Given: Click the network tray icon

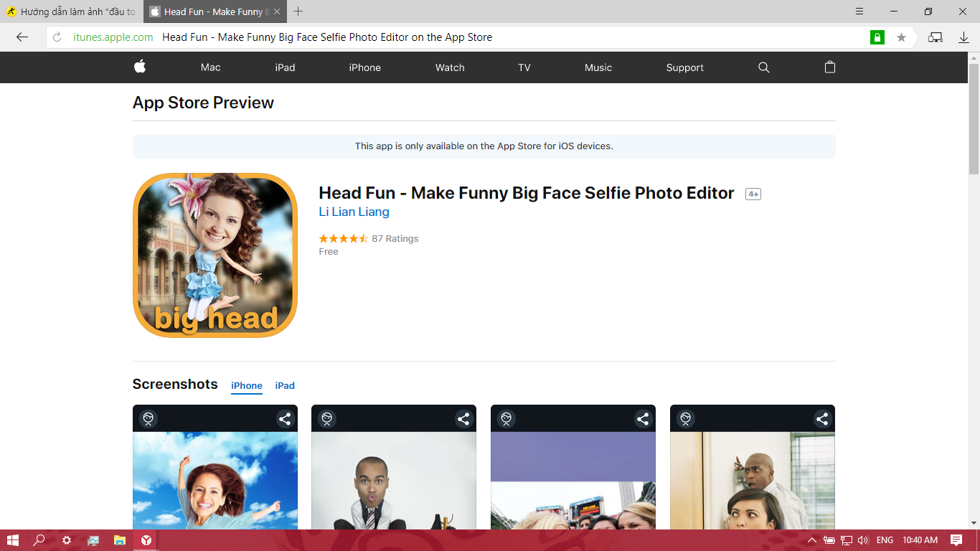Looking at the screenshot, I should 847,540.
